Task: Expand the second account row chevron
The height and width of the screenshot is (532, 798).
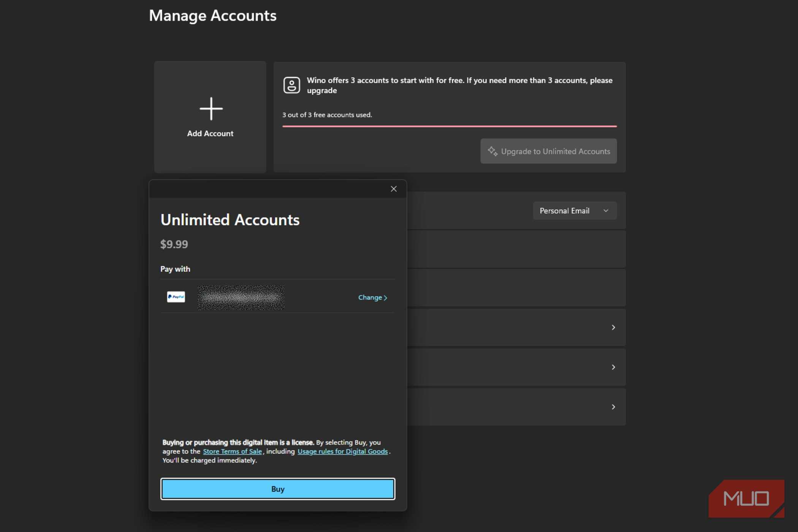Action: pyautogui.click(x=613, y=367)
